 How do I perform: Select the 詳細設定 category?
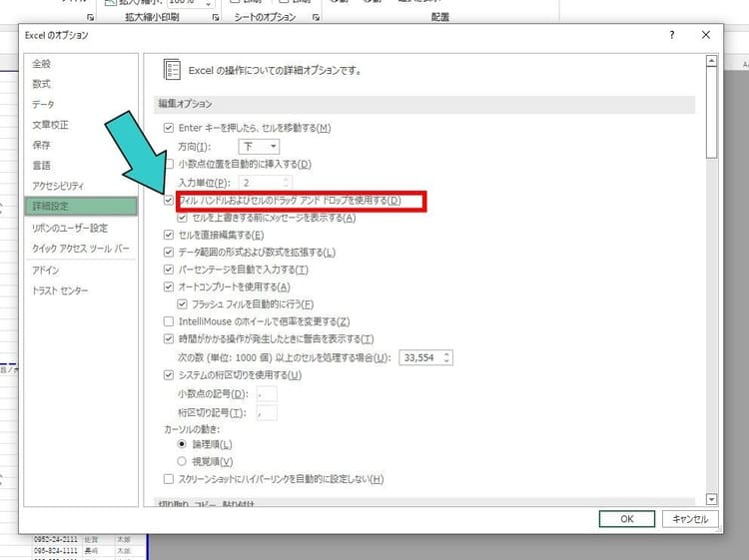pos(81,207)
